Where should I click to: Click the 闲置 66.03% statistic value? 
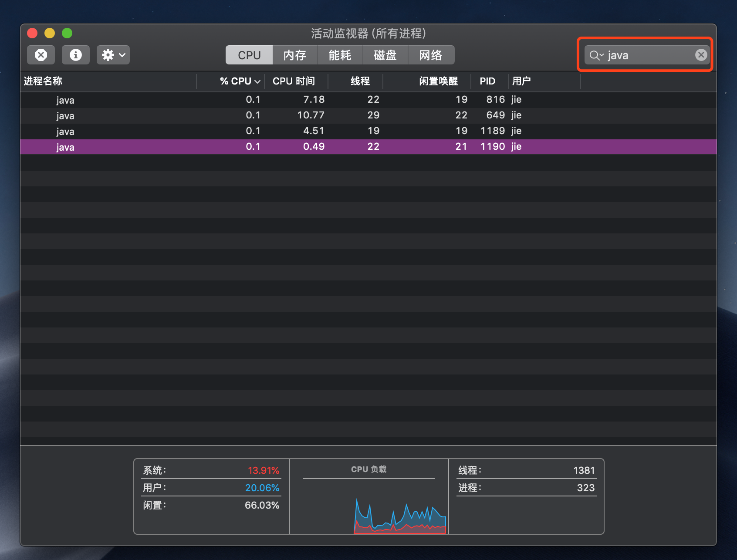click(x=262, y=505)
